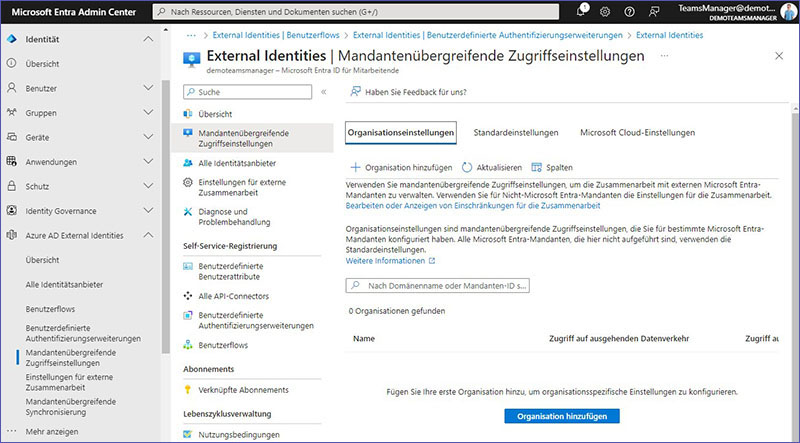Switch to Microsoft Cloud-Einstellungen tab

[x=637, y=132]
